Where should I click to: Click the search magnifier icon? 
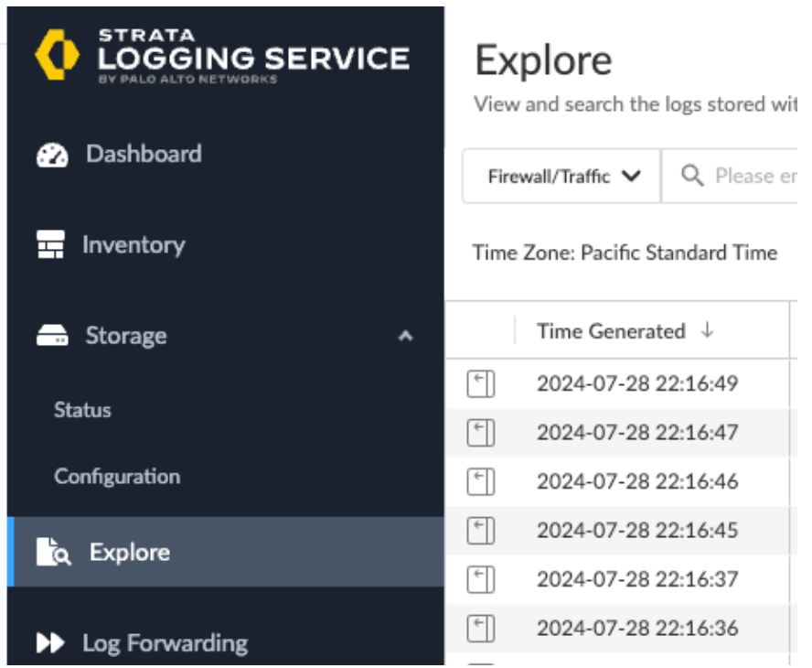[693, 176]
